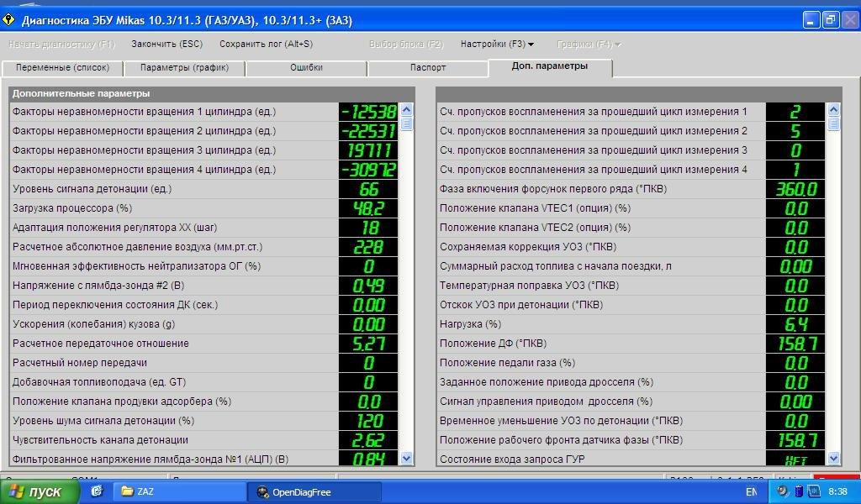Screen dimensions: 861x504
Task: Click 'Мгновенная эффективность нейтрализатора ОГ (%)' row
Action: coord(203,266)
